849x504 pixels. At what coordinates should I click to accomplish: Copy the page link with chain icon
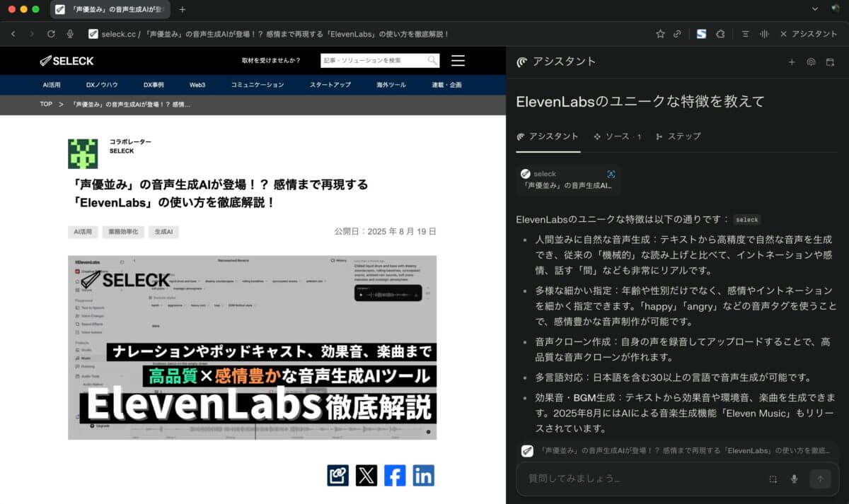(x=678, y=34)
